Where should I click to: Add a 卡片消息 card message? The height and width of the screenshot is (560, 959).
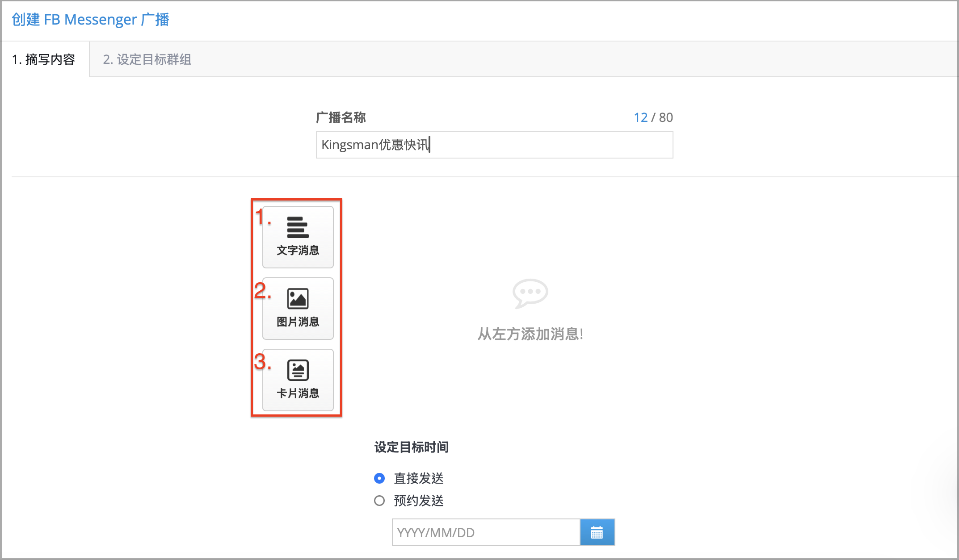tap(298, 380)
